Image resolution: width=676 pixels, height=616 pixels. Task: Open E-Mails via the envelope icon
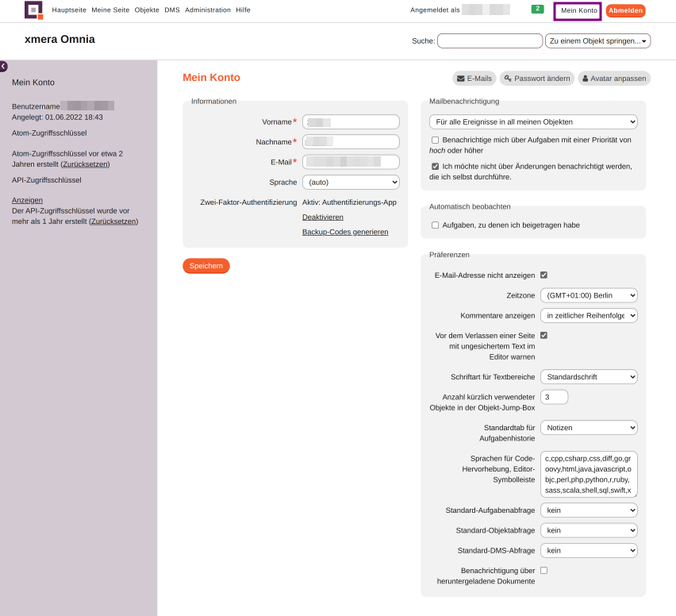(x=461, y=79)
